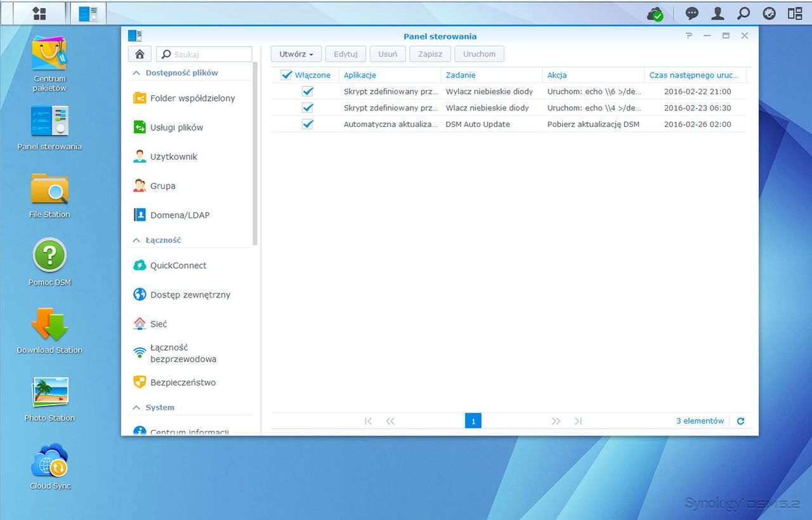This screenshot has height=520, width=812.
Task: Toggle the Włączone header select-all checkbox
Action: (286, 75)
